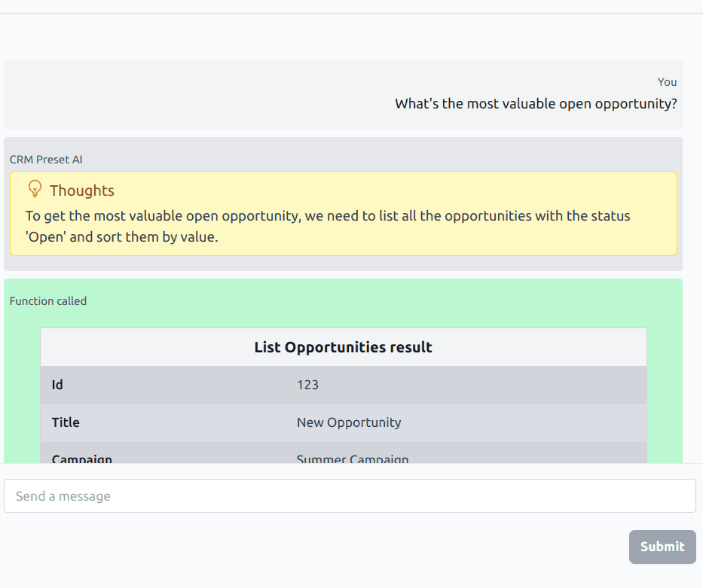Select the Summer Campaign value
The width and height of the screenshot is (703, 588).
coord(353,459)
